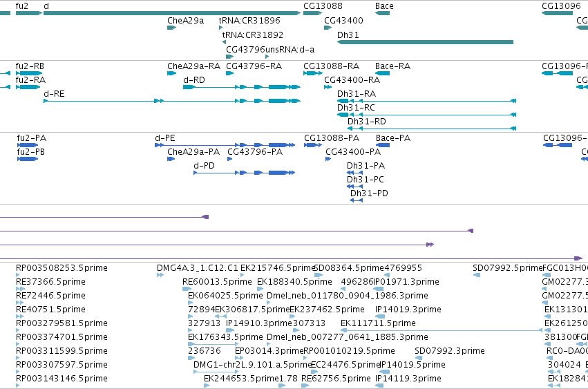This screenshot has height=389, width=588.
Task: Click the IP14119.3prime EST label
Action: click(x=408, y=379)
